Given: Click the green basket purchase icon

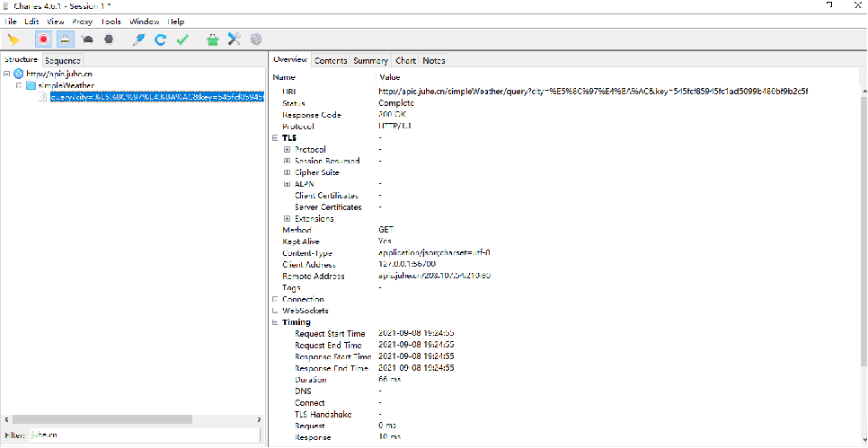Looking at the screenshot, I should 213,40.
